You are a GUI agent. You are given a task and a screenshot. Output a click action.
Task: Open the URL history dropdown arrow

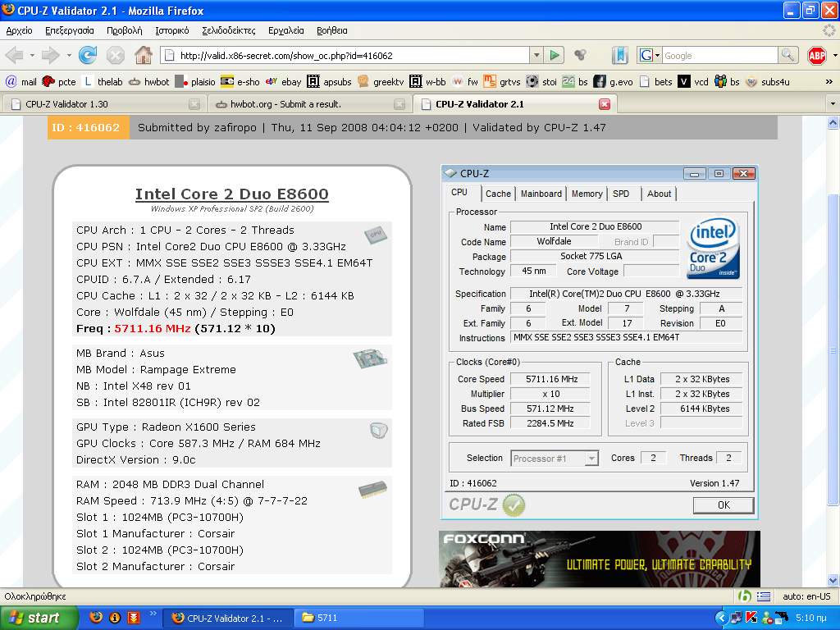(x=536, y=55)
